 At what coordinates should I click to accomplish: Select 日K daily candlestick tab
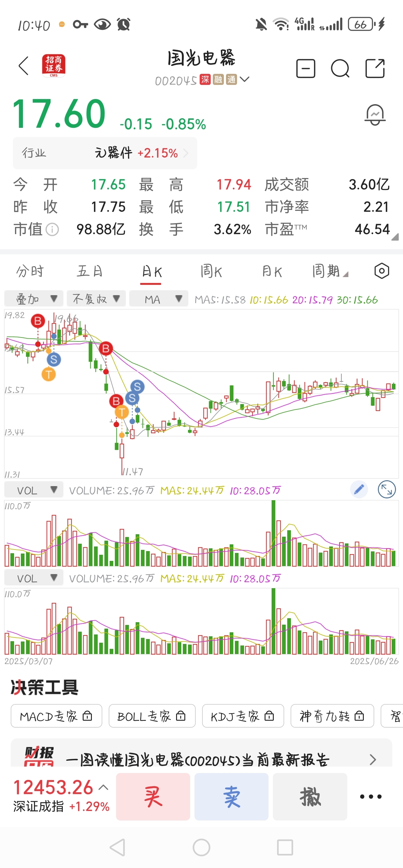(152, 271)
